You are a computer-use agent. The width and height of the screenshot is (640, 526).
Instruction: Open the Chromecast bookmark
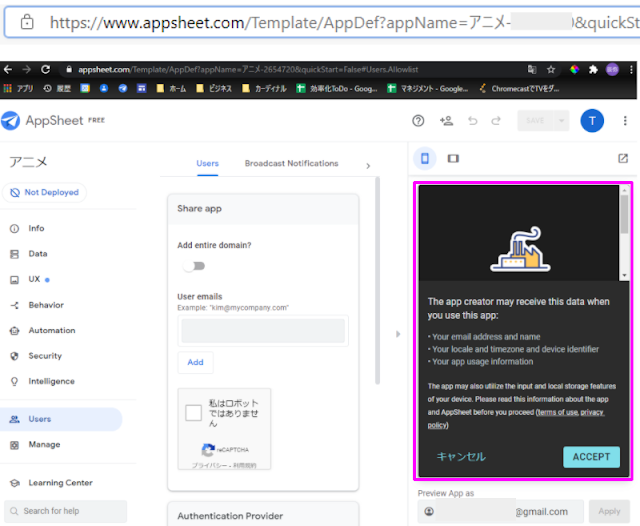(x=519, y=89)
